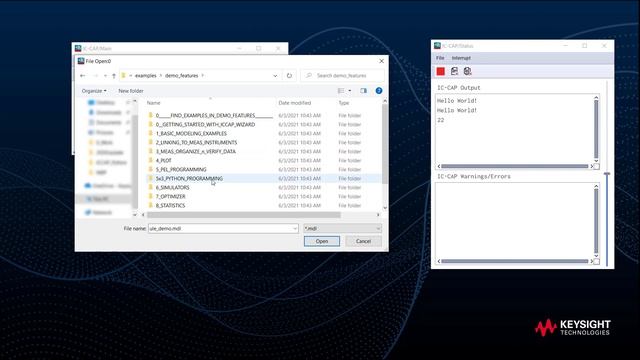Open the File menu in IC-CAP/Status
The image size is (640, 360).
440,58
